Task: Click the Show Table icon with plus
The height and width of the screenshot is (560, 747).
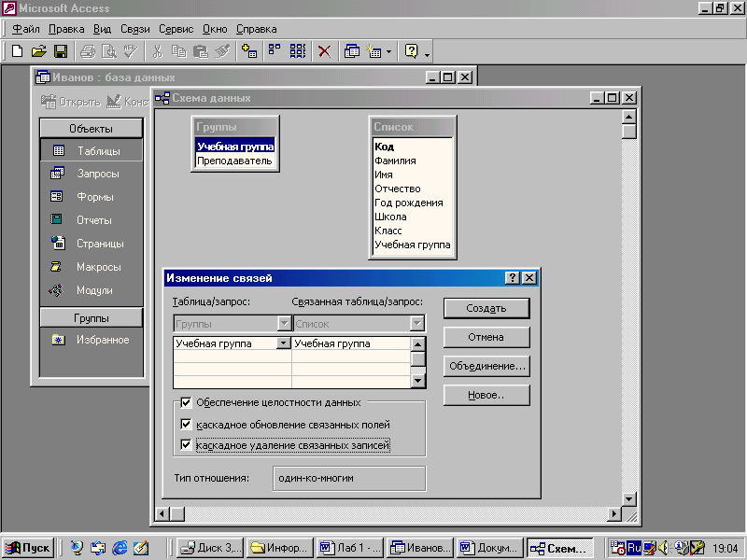Action: [249, 51]
